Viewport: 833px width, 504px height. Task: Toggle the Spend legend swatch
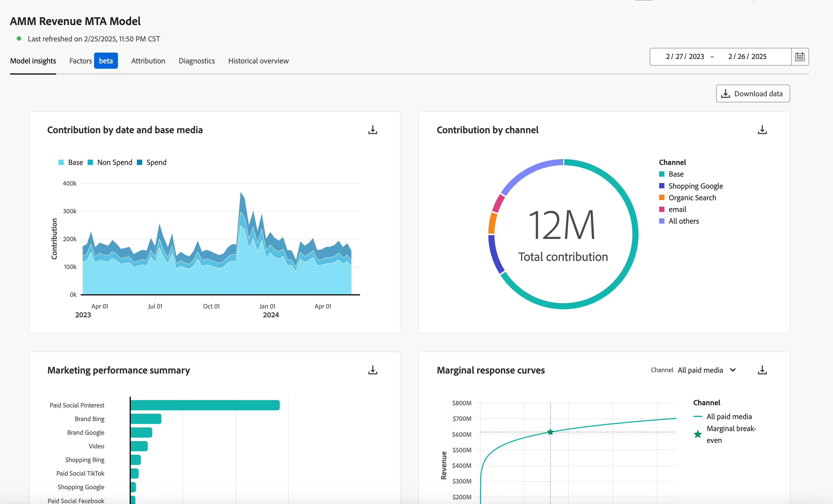click(140, 163)
